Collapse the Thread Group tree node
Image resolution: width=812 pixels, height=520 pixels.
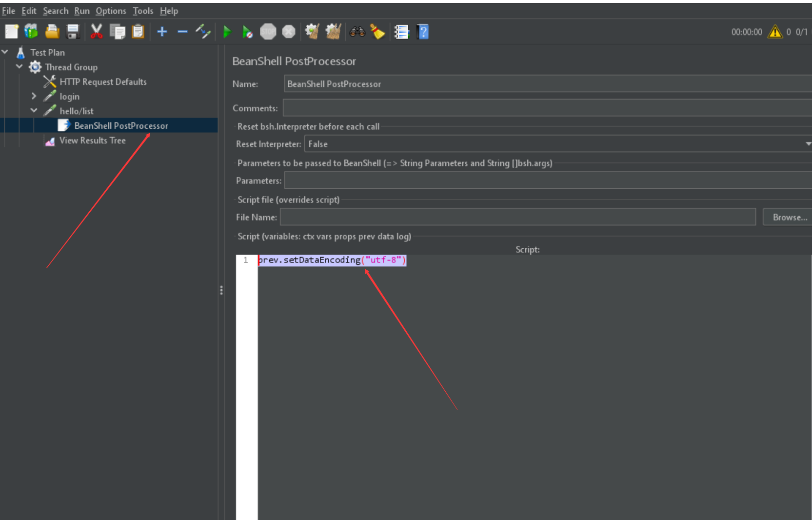pos(20,66)
